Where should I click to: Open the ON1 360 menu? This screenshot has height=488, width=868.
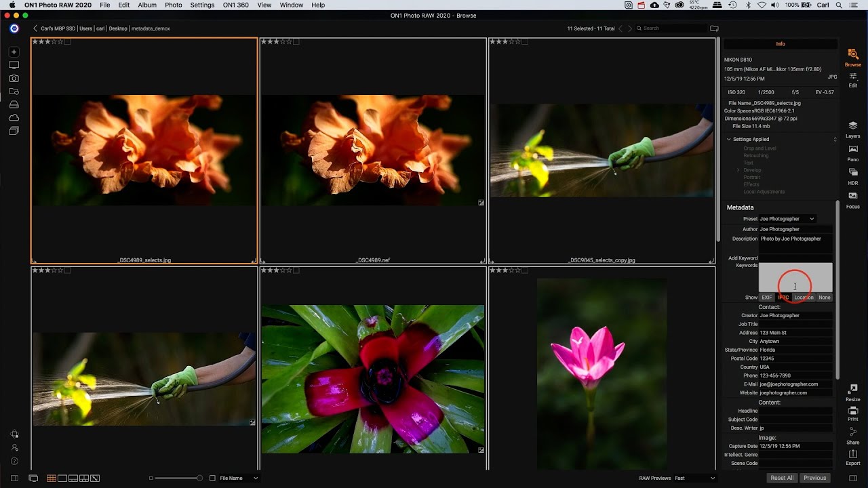[x=235, y=5]
